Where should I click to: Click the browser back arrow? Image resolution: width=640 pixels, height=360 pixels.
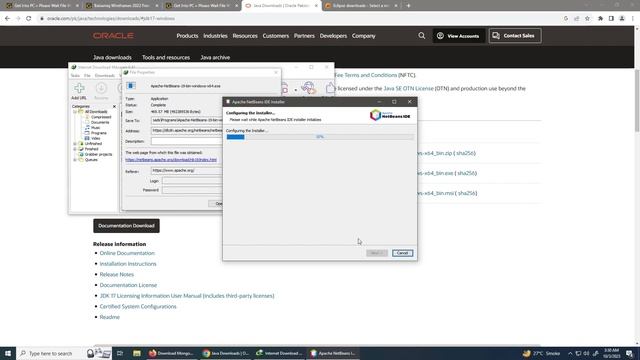point(7,18)
